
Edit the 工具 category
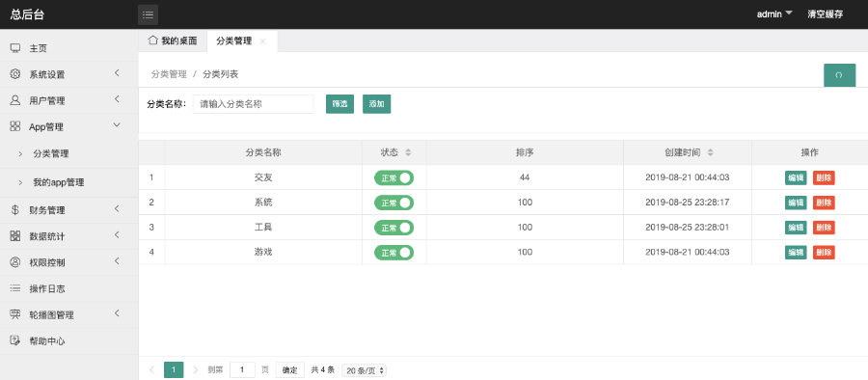pyautogui.click(x=796, y=227)
